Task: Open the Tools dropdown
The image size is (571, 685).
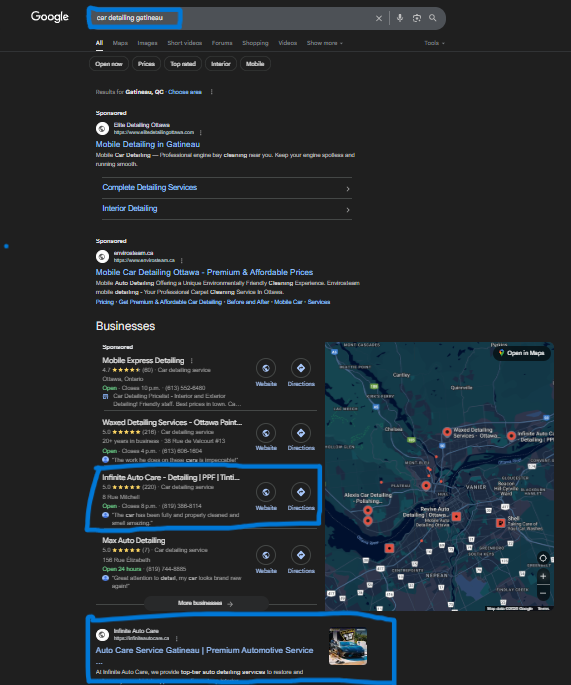Action: coord(434,43)
